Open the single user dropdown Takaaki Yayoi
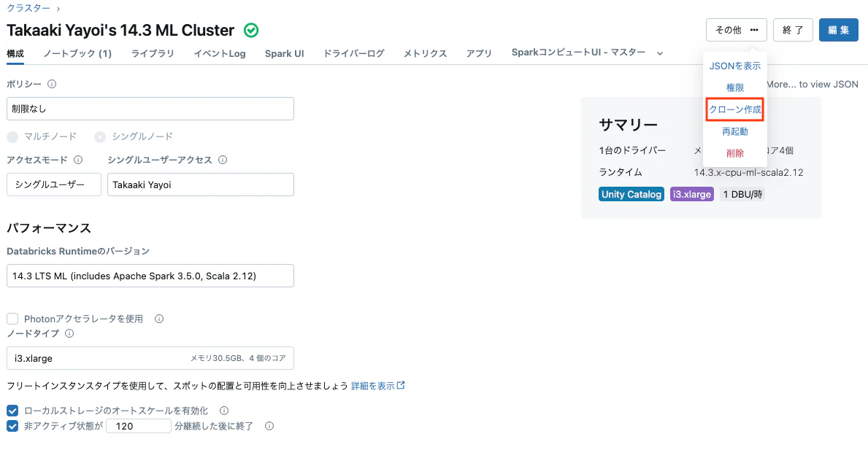The image size is (868, 458). (201, 185)
